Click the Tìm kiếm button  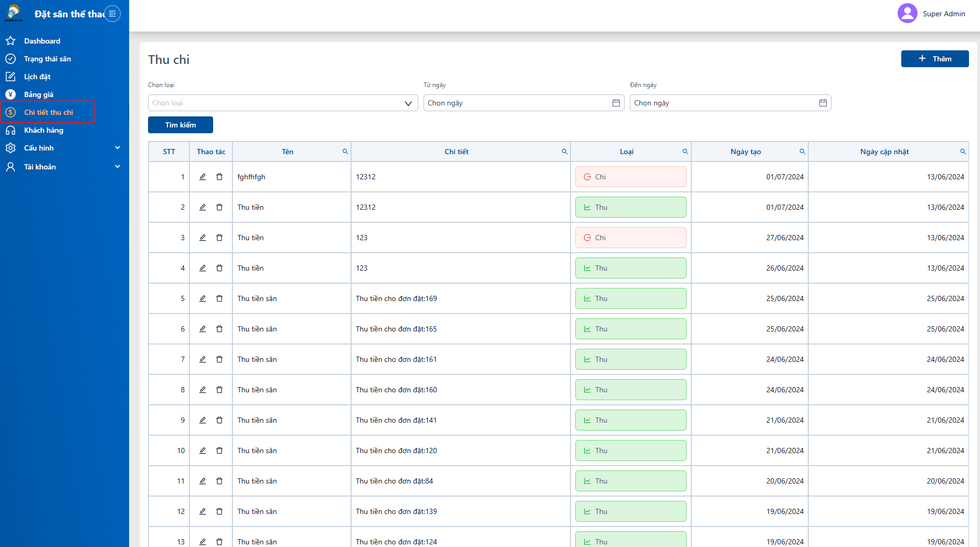click(x=181, y=125)
